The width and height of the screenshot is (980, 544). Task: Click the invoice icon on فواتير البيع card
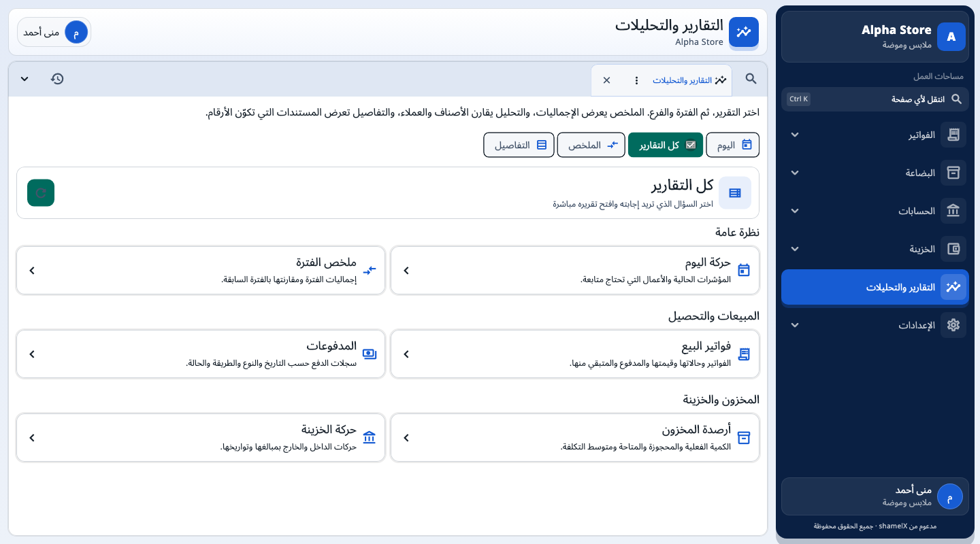[x=744, y=354]
